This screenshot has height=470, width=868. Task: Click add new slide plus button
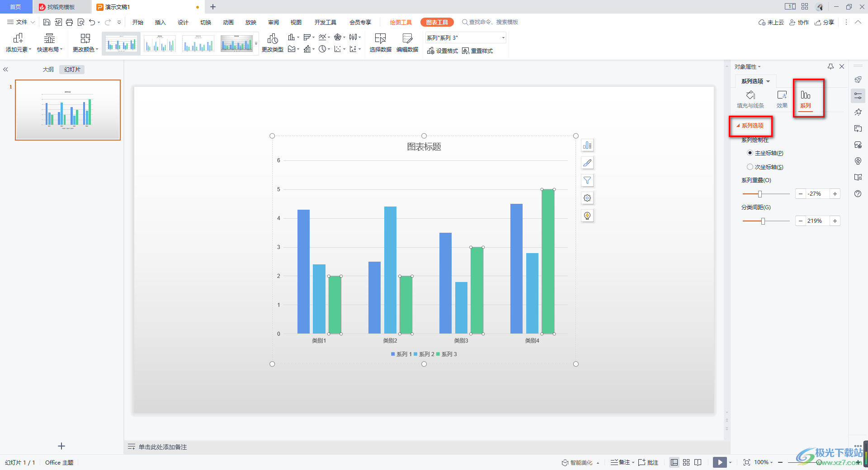(61, 446)
